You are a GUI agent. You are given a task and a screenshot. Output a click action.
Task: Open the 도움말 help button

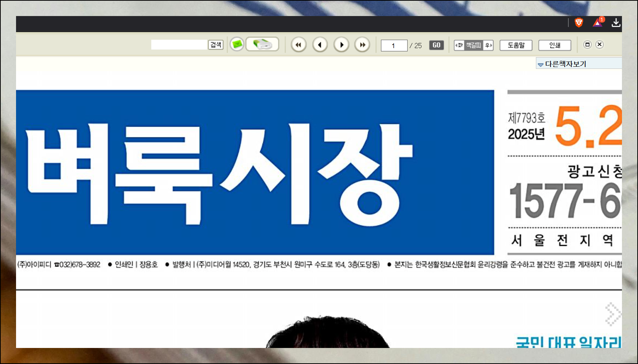(516, 45)
